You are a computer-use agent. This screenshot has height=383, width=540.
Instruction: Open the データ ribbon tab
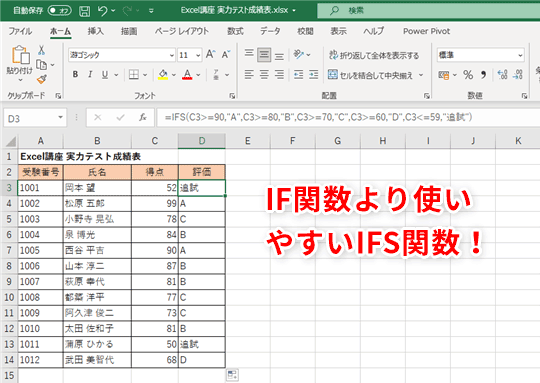pos(270,31)
